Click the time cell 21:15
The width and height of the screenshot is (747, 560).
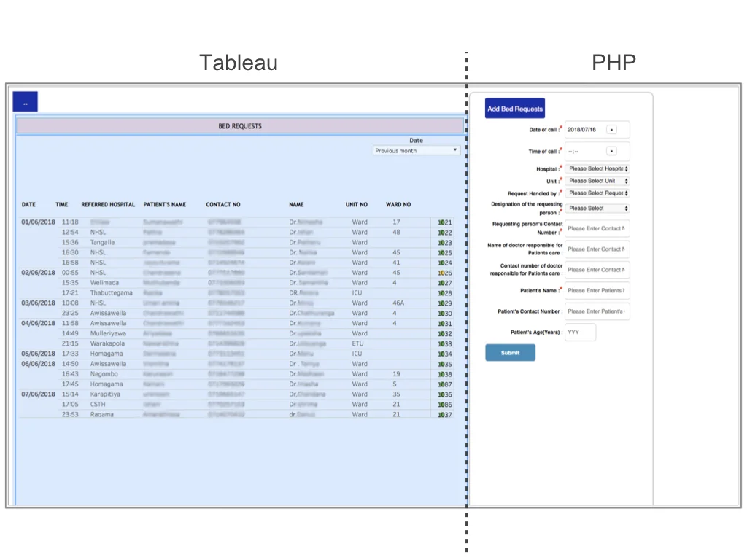tap(70, 343)
